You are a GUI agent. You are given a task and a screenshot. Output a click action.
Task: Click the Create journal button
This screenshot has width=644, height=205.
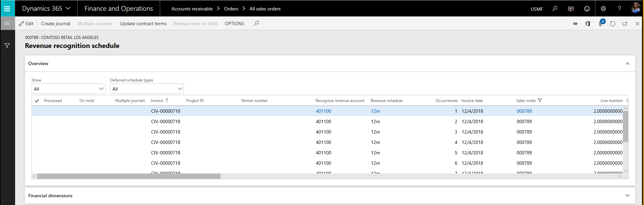[x=55, y=23]
